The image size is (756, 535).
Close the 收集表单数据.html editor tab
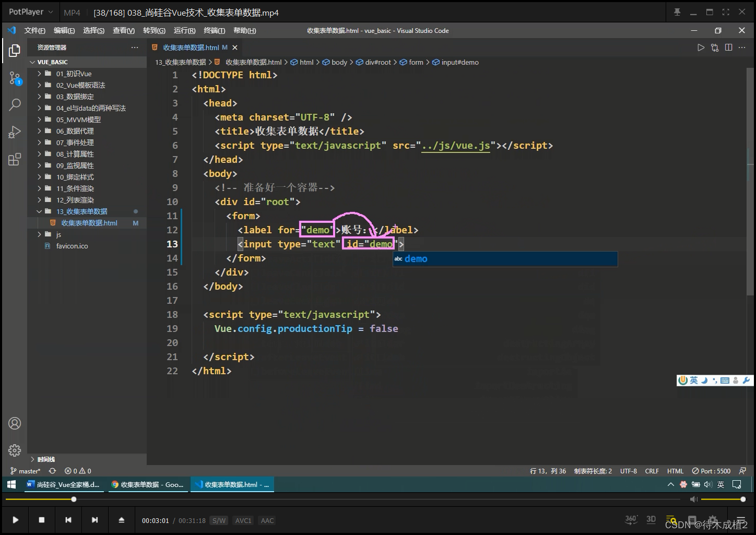pyautogui.click(x=235, y=47)
